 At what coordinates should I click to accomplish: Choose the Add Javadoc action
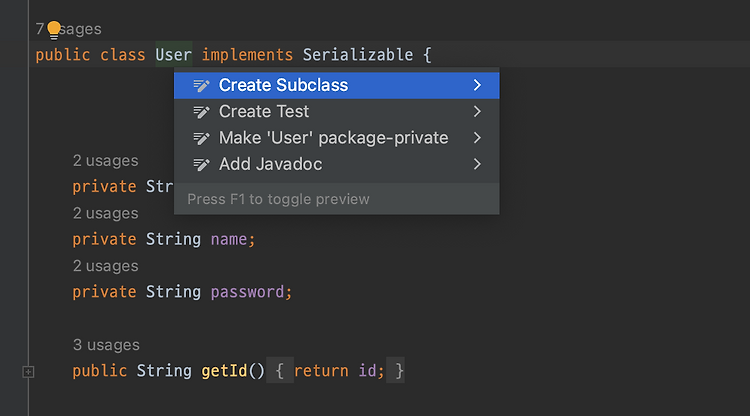pos(270,164)
